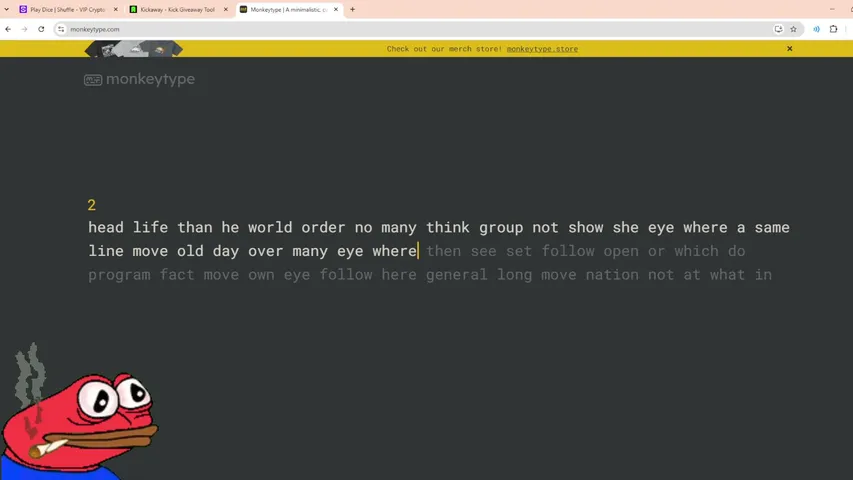Screen dimensions: 853x480
Task: Click the monkeytype logo text
Action: tap(150, 79)
